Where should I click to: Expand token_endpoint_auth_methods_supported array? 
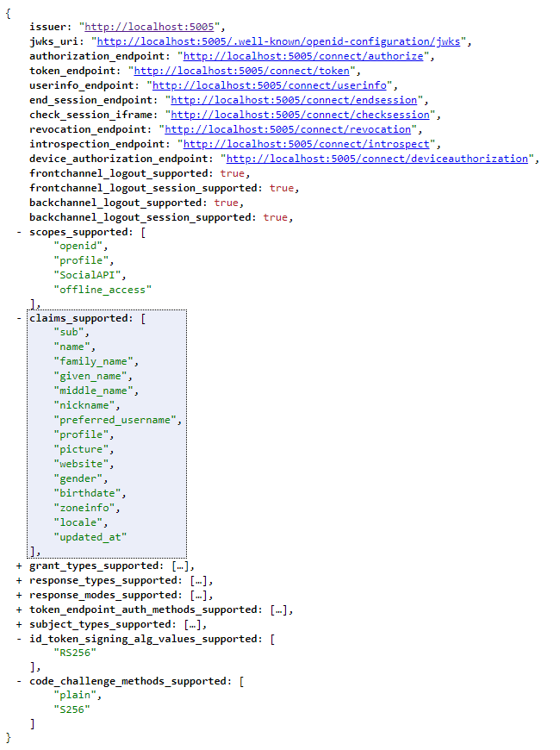coord(19,609)
